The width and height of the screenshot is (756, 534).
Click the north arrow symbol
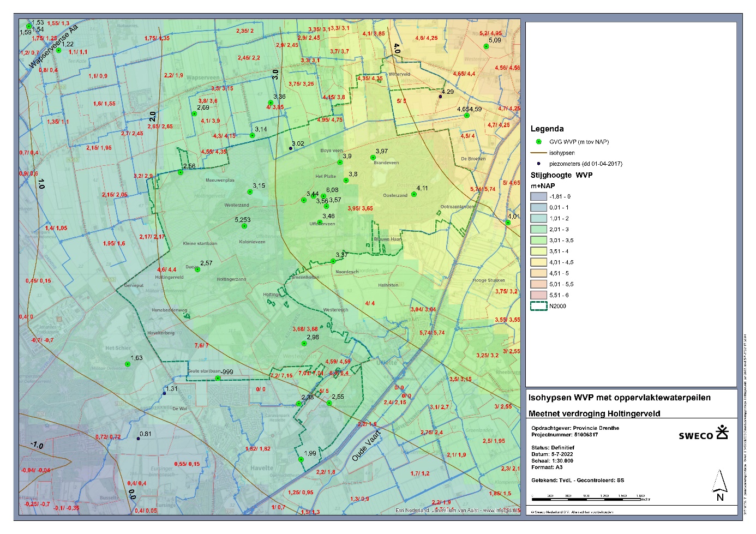pyautogui.click(x=720, y=485)
